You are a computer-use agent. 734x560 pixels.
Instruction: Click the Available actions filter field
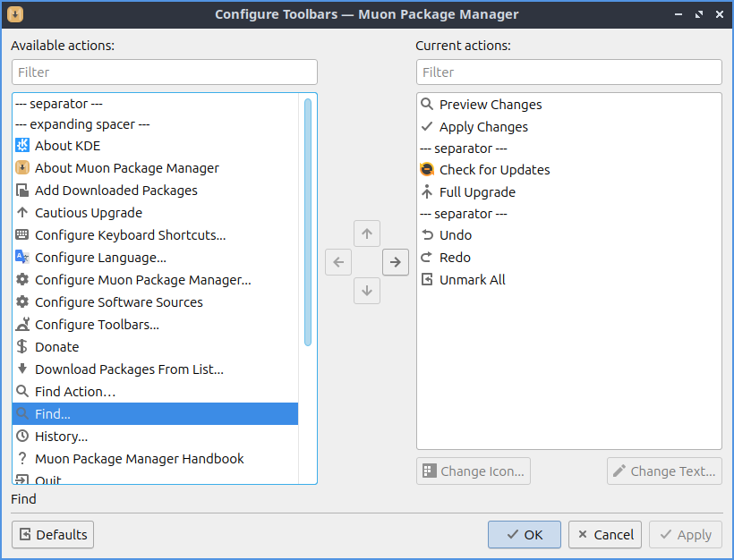[164, 72]
